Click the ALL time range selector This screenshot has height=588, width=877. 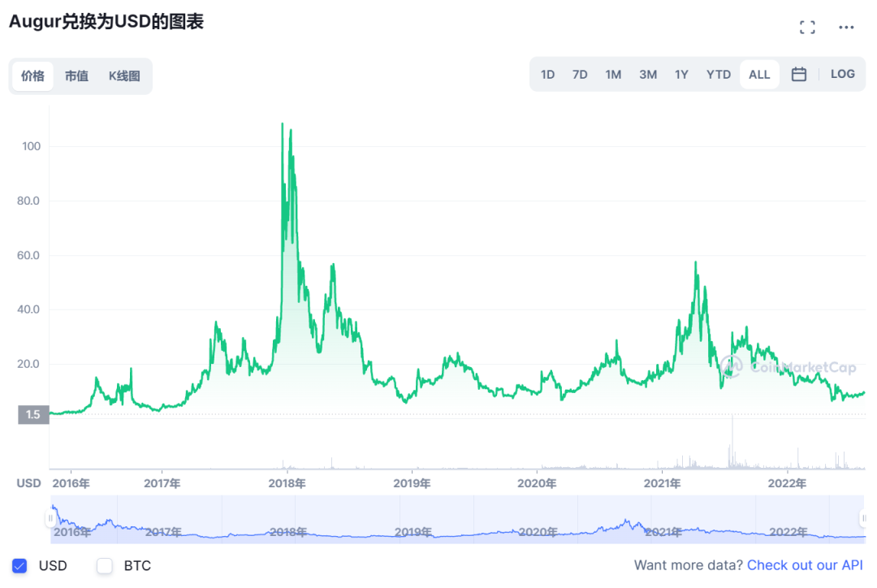[x=759, y=73]
